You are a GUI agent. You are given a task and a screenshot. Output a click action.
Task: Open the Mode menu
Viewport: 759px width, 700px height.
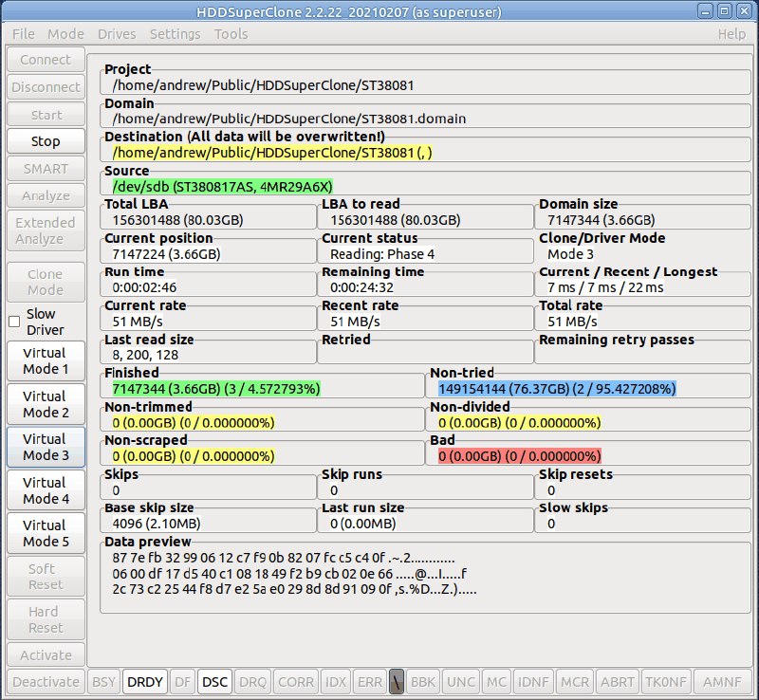click(x=65, y=34)
